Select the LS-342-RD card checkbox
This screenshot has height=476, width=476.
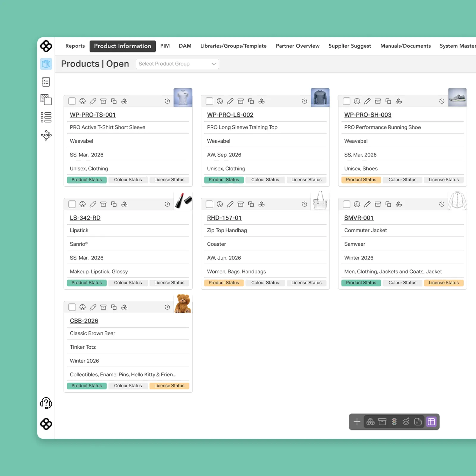72,204
